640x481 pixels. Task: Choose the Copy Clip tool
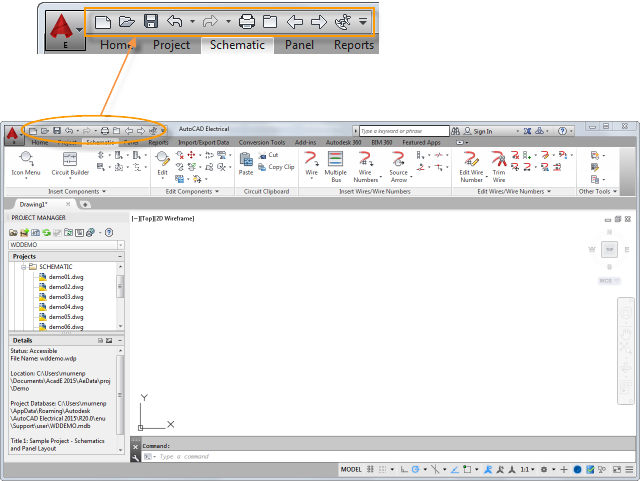(276, 167)
